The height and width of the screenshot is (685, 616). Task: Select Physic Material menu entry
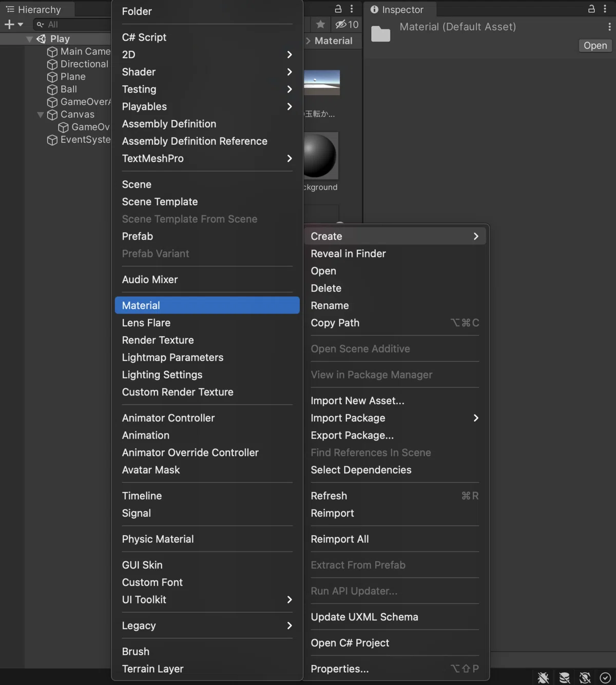(207, 539)
